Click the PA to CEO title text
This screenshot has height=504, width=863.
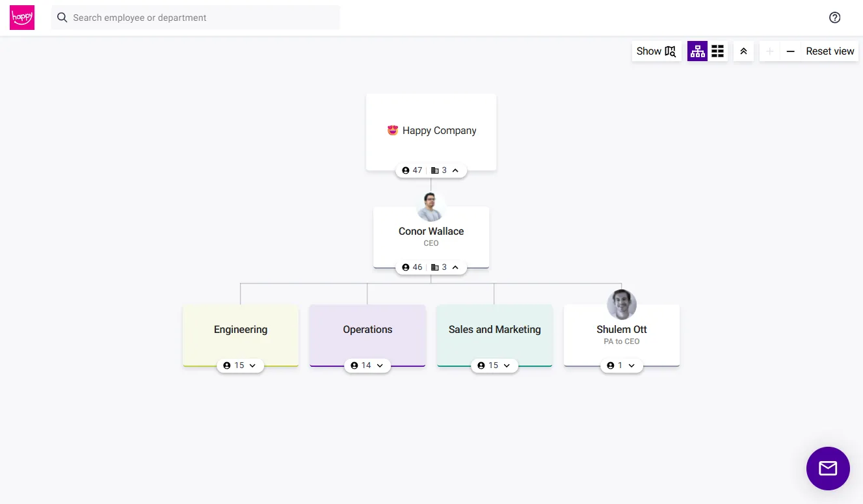622,341
